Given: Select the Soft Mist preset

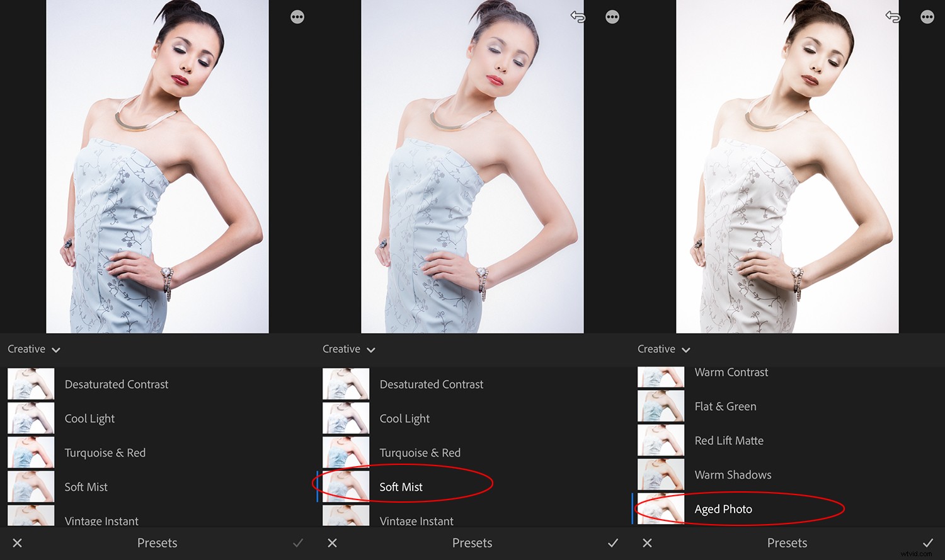Looking at the screenshot, I should [401, 486].
